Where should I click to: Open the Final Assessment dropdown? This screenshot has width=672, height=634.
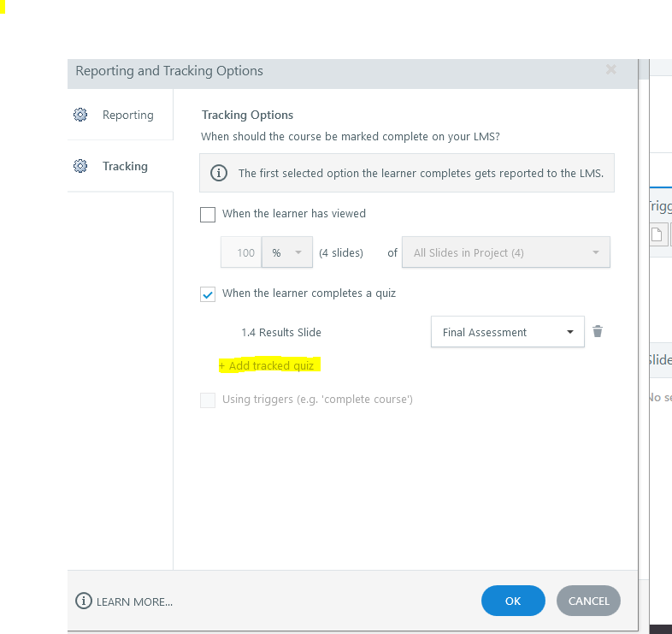tap(508, 332)
